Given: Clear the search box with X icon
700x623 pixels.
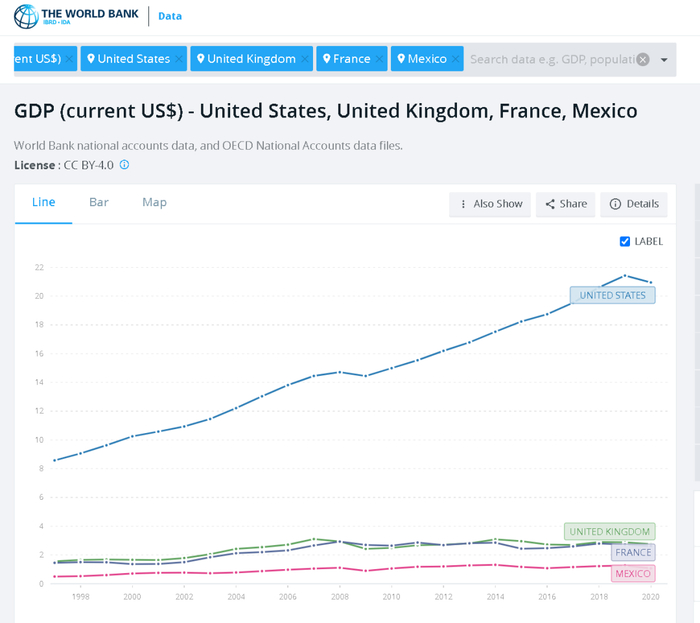Looking at the screenshot, I should click(x=643, y=59).
